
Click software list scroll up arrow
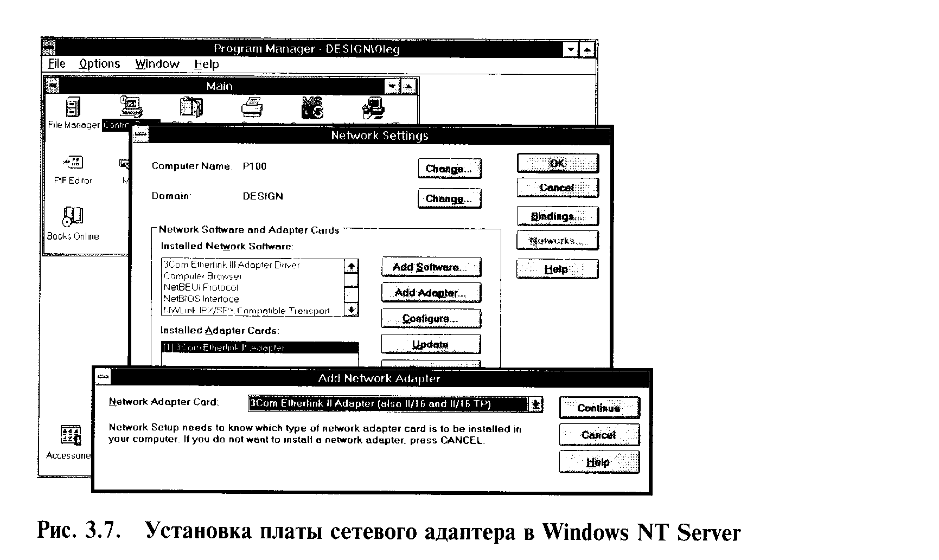coord(352,266)
